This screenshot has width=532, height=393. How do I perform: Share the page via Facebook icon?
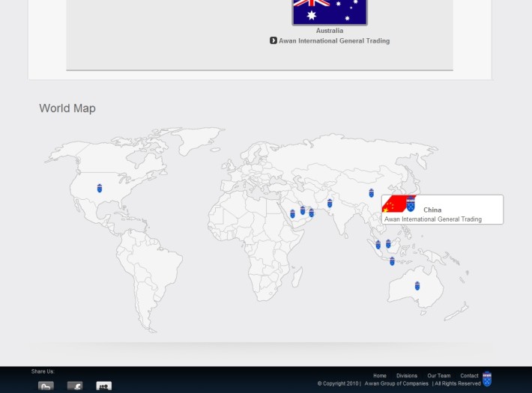pyautogui.click(x=74, y=386)
